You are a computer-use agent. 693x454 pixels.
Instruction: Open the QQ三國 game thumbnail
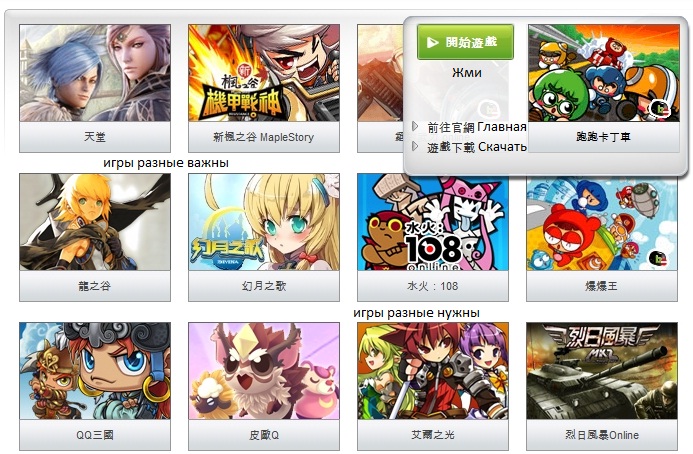[x=95, y=371]
